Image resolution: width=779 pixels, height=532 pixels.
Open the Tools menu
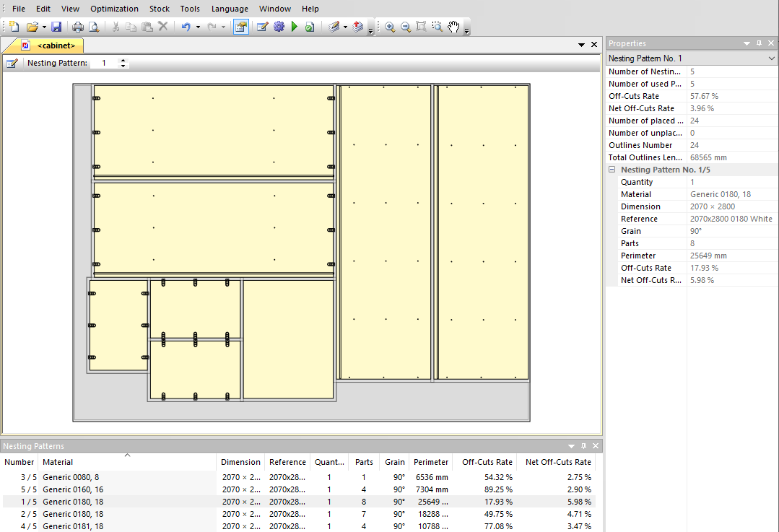(x=190, y=9)
